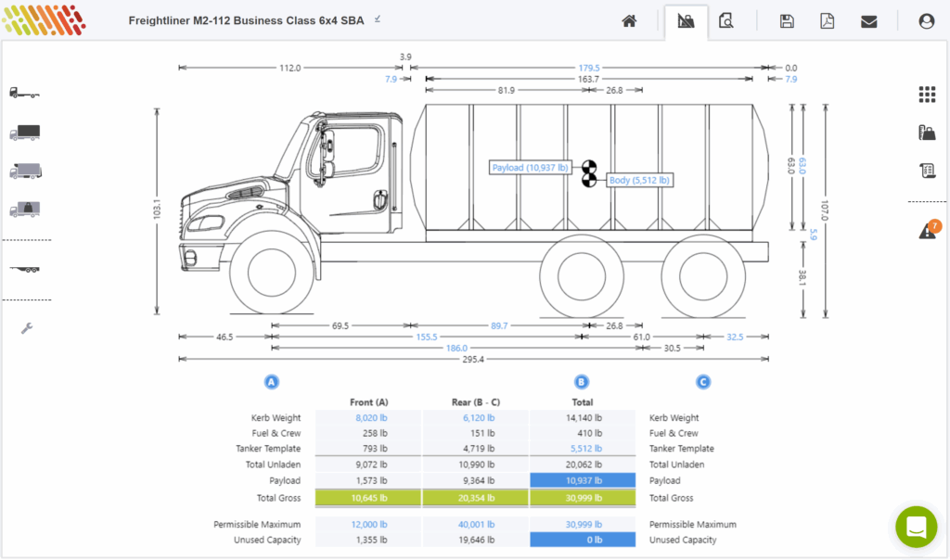Click the 103.1 cab height dimension
The image size is (950, 560).
[x=157, y=210]
